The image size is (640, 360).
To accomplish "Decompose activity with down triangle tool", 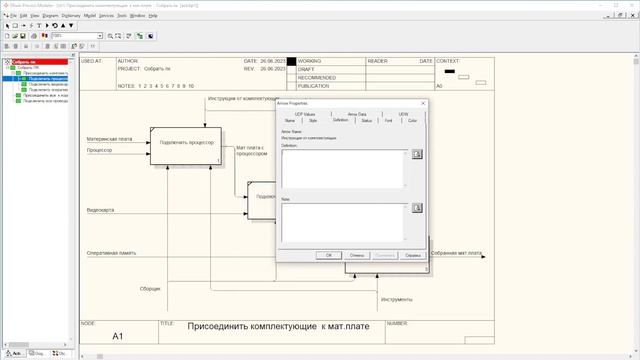I will pyautogui.click(x=71, y=26).
